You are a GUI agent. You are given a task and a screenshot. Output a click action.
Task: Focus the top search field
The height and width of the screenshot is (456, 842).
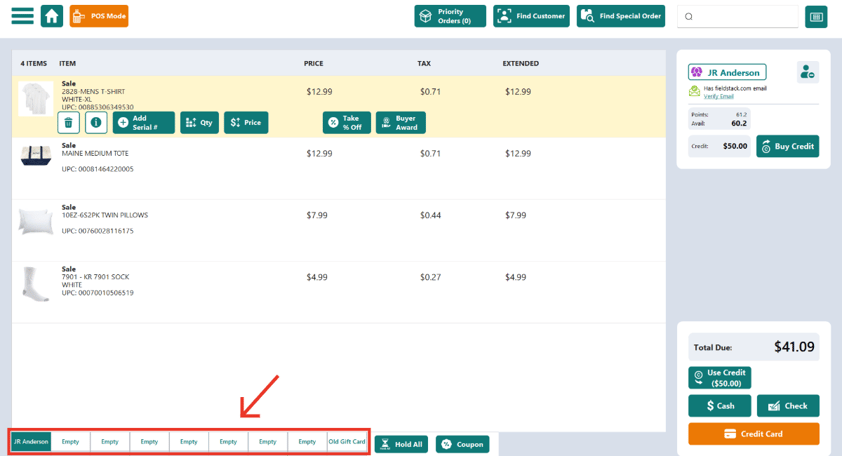tap(738, 16)
